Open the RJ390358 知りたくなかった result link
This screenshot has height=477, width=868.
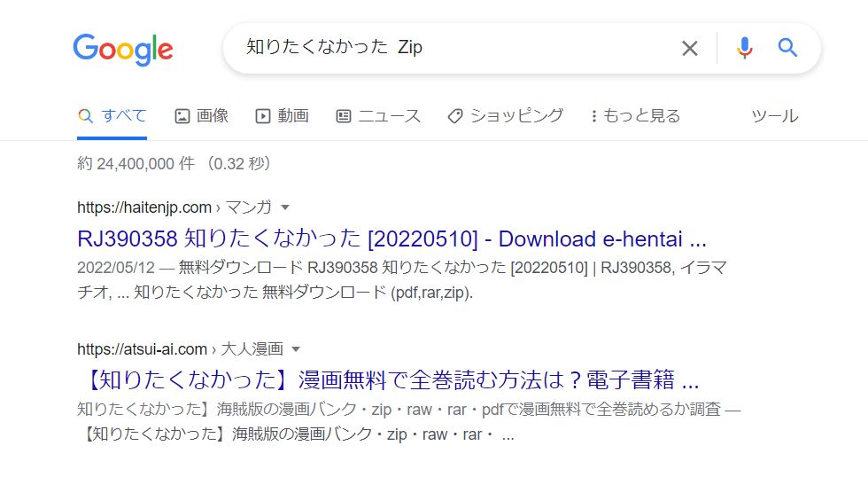[391, 238]
